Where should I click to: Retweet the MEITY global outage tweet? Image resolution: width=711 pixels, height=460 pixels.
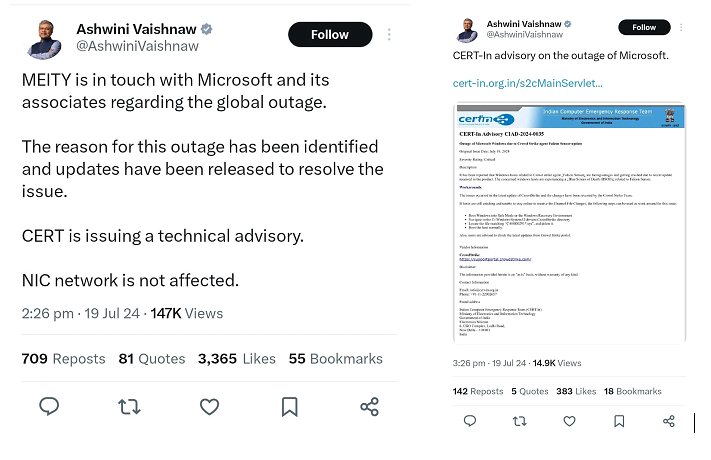coord(129,406)
